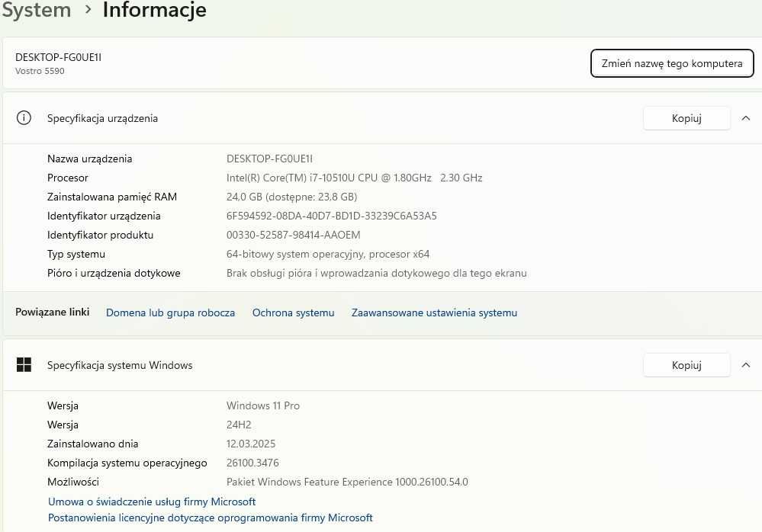This screenshot has height=532, width=762.
Task: Select the 24H2 version value
Action: (239, 425)
